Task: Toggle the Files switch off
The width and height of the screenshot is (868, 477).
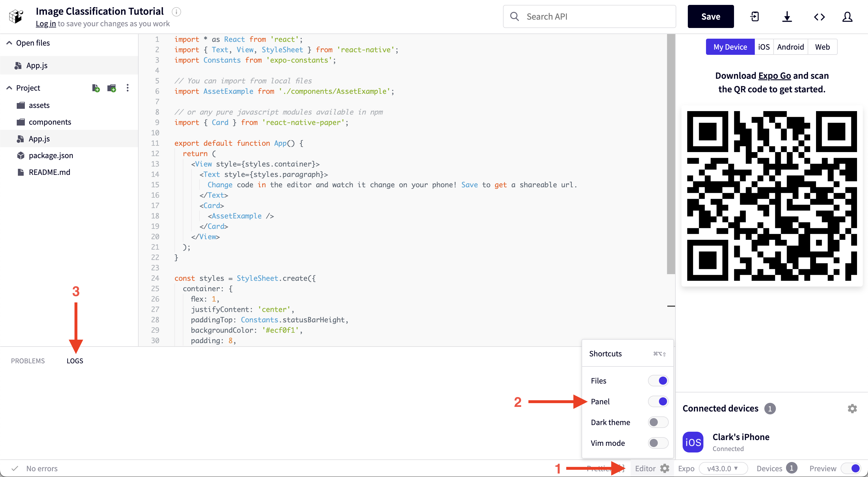Action: (658, 380)
